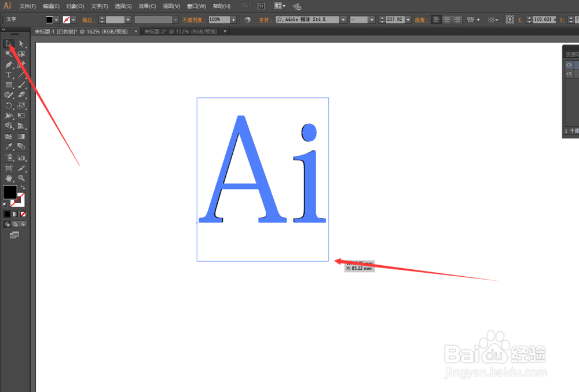The width and height of the screenshot is (579, 392).
Task: Open font style dropdown
Action: point(372,20)
